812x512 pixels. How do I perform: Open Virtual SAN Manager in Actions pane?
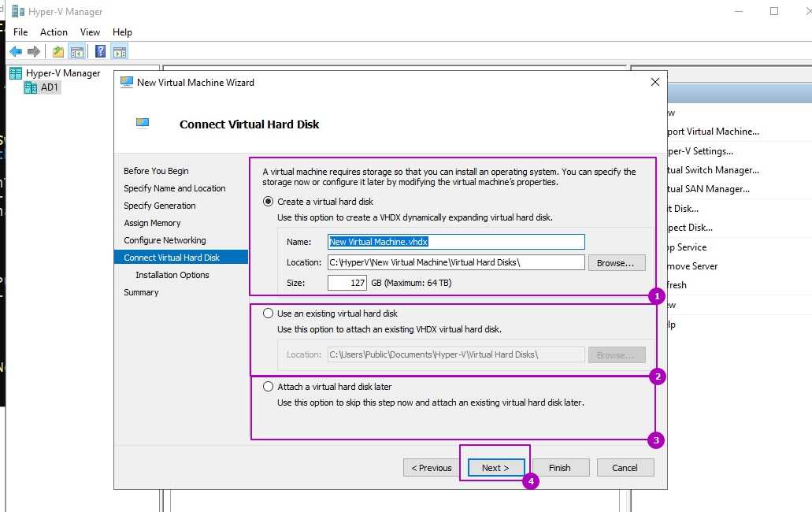[708, 189]
